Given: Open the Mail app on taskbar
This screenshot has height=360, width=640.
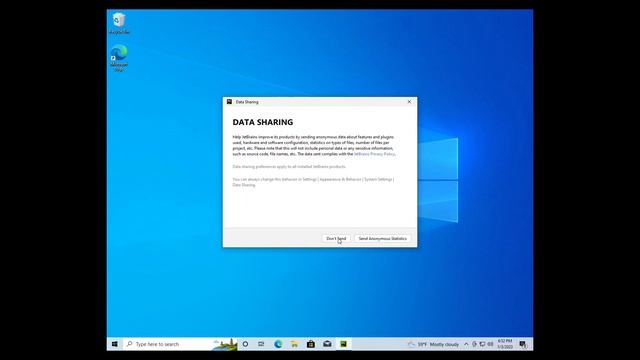Looking at the screenshot, I should tap(327, 344).
